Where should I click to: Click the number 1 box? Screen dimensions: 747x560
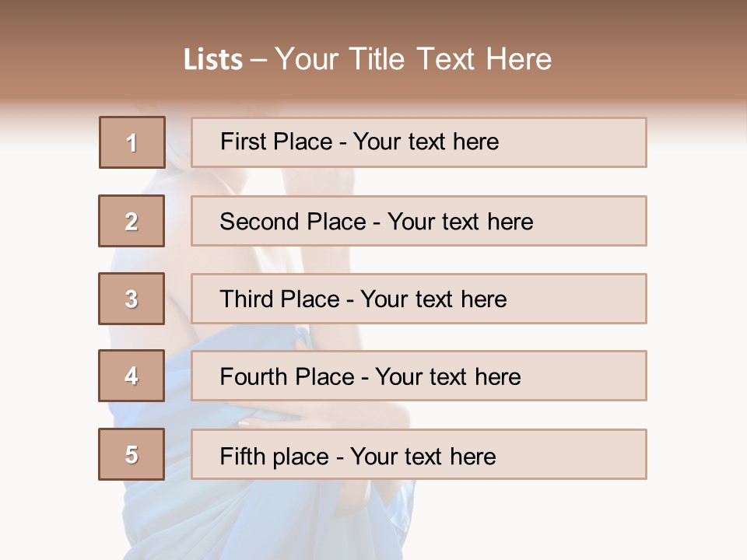132,142
